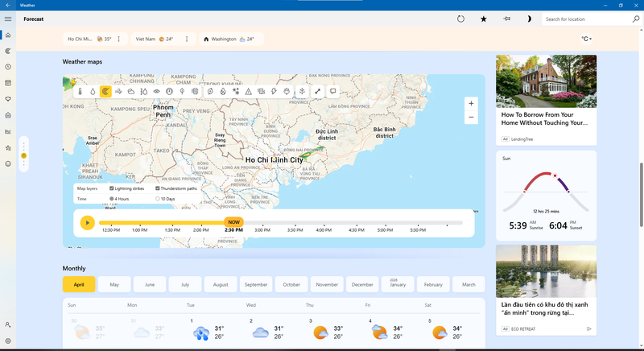Viewport: 644px width, 351px height.
Task: Select the 2026 January month tab
Action: point(398,284)
